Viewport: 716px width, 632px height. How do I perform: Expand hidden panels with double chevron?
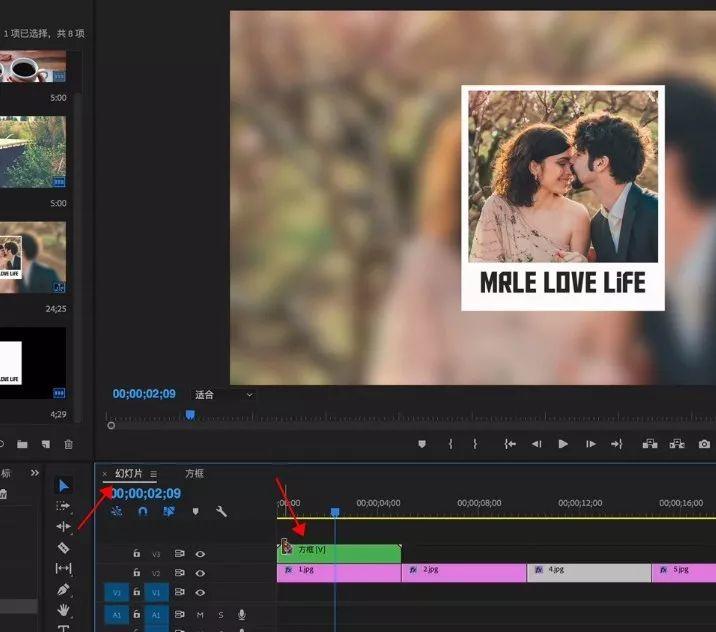tap(35, 473)
